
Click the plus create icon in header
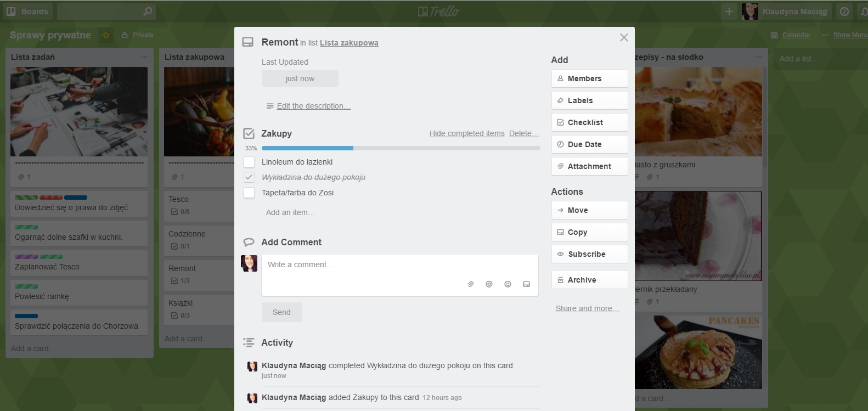click(x=729, y=12)
